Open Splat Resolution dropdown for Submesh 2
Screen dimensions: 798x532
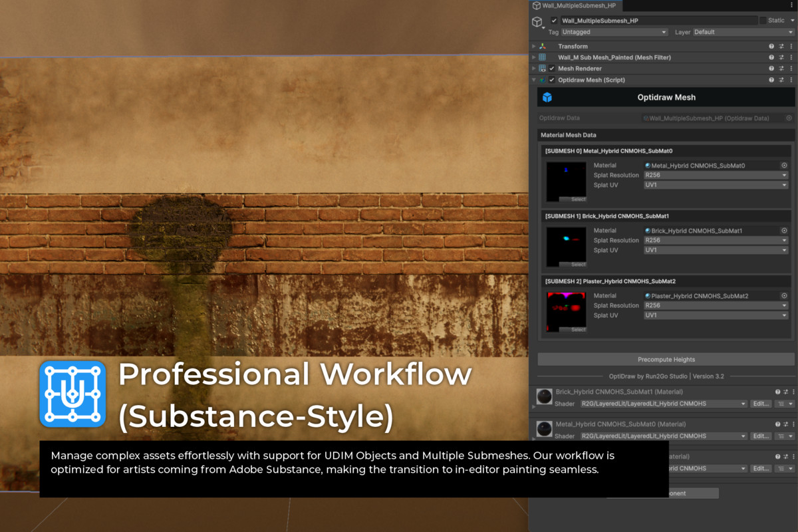tap(716, 306)
